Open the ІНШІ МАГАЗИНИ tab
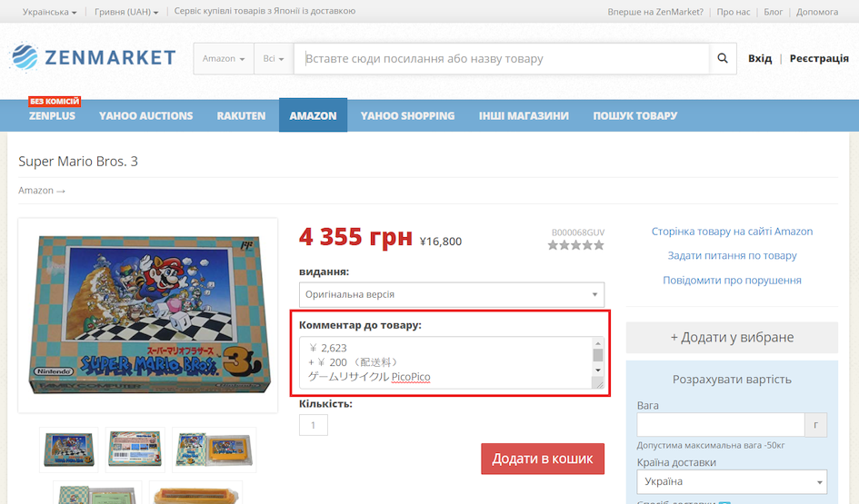The height and width of the screenshot is (504, 859). coord(524,116)
